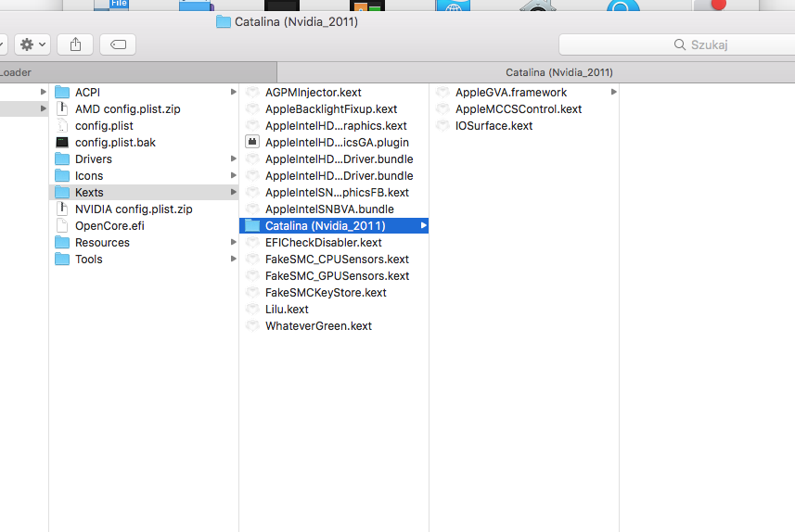
Task: Select the ACPI folder icon
Action: (62, 92)
